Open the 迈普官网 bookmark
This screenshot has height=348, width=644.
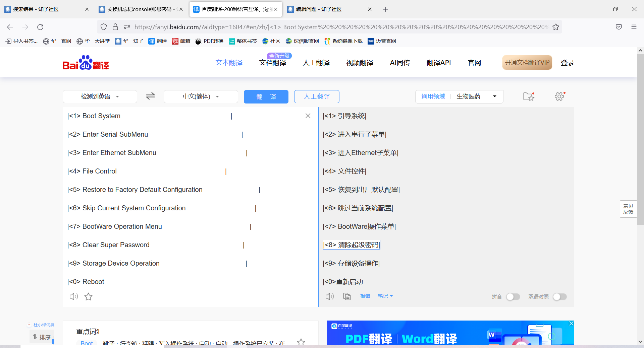[382, 41]
